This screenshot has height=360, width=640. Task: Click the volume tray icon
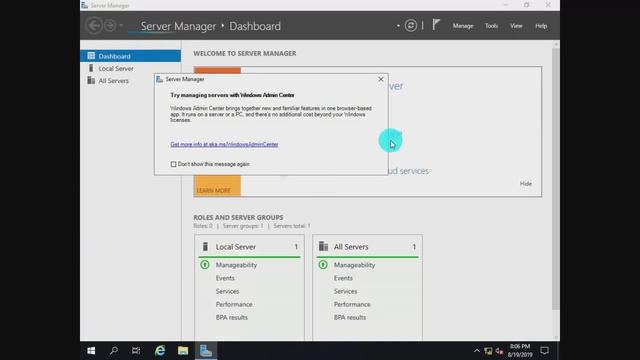click(499, 351)
